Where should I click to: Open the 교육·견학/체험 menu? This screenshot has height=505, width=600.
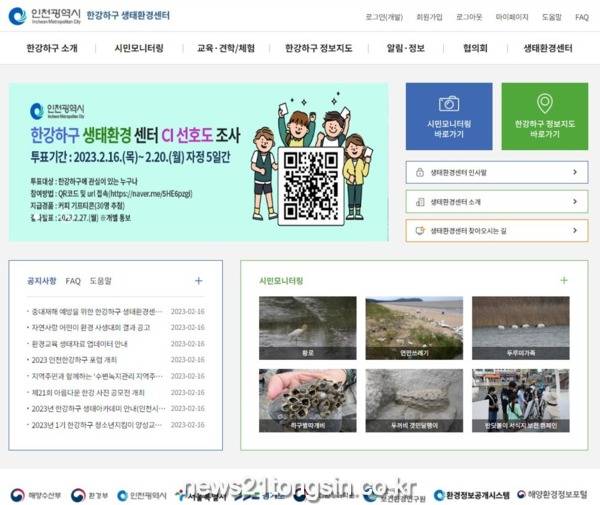(225, 48)
